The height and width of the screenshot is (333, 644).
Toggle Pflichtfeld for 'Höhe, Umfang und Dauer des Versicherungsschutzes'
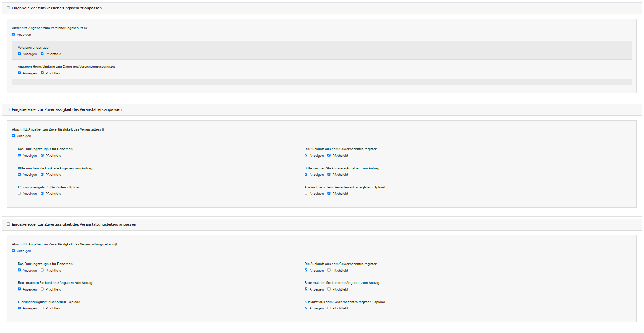(x=42, y=73)
